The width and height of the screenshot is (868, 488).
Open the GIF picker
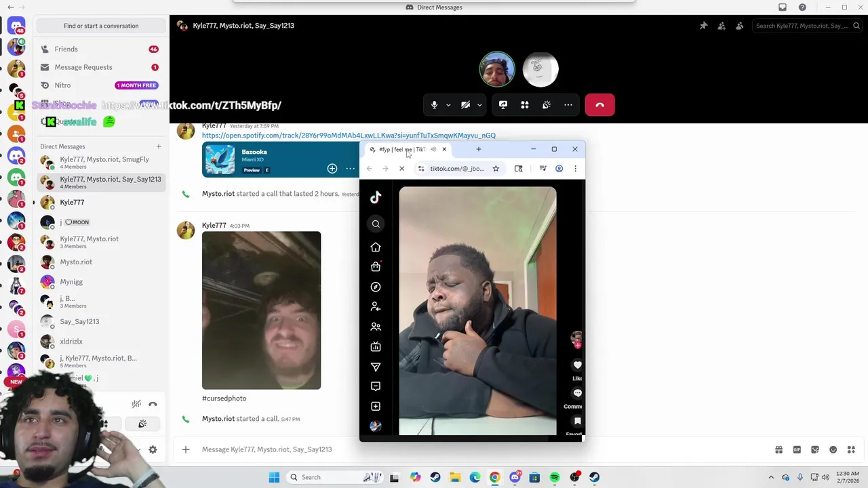797,449
